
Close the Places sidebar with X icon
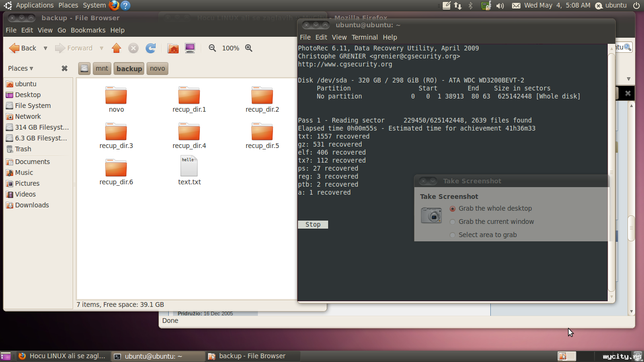pos(65,68)
